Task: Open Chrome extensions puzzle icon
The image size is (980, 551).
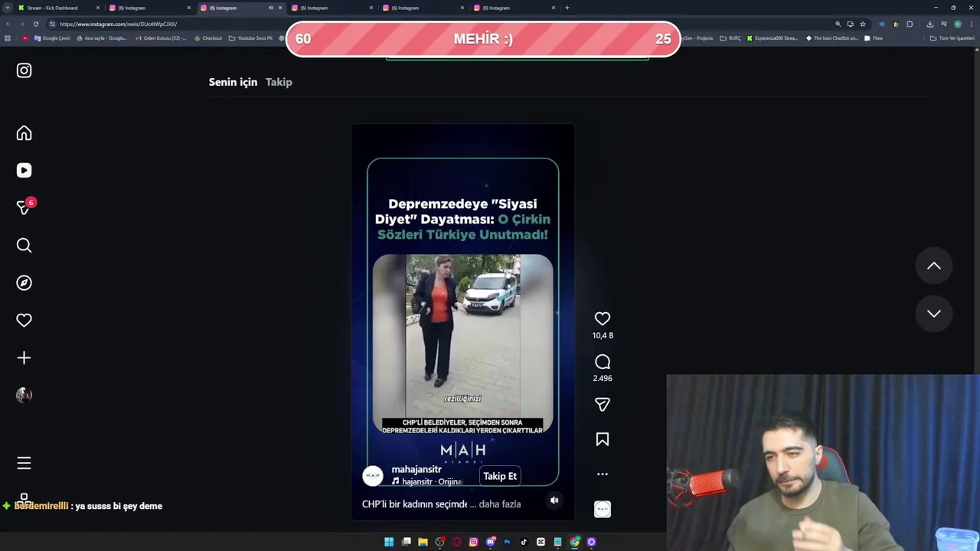Action: (910, 24)
